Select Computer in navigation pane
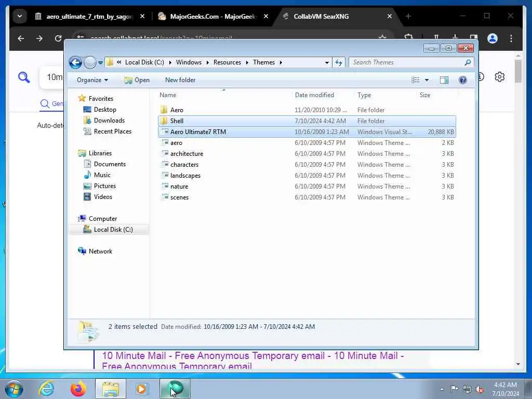The height and width of the screenshot is (399, 532). click(103, 219)
